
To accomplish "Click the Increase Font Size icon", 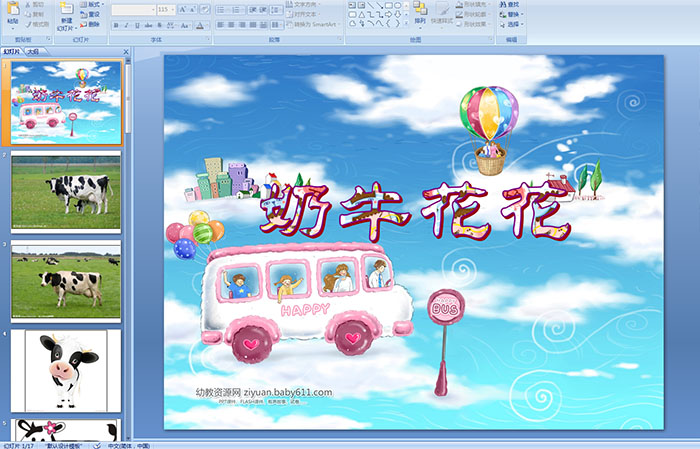I will [183, 9].
